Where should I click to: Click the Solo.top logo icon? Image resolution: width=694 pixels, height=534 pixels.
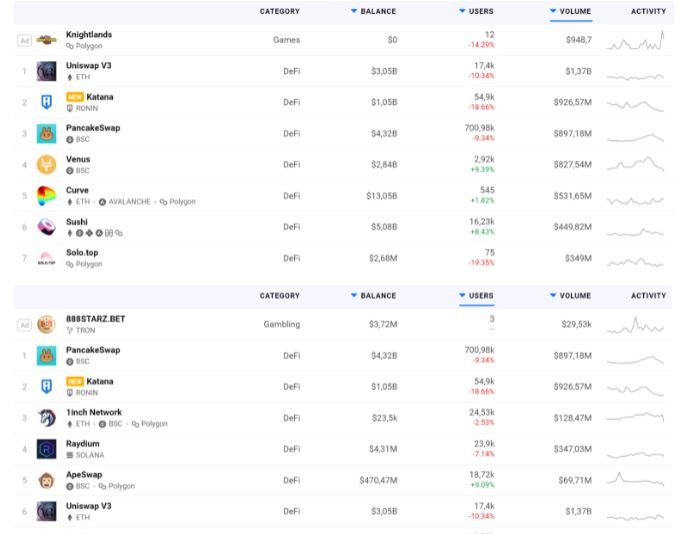click(x=47, y=258)
